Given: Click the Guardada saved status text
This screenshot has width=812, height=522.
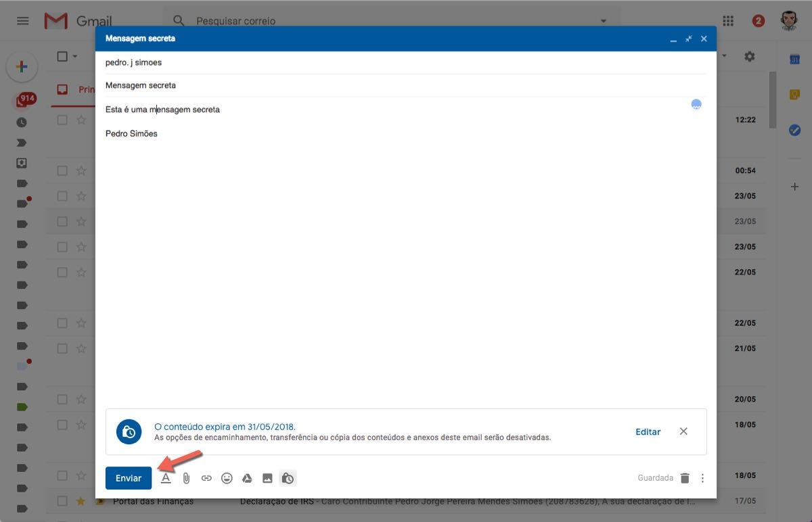Looking at the screenshot, I should (655, 478).
